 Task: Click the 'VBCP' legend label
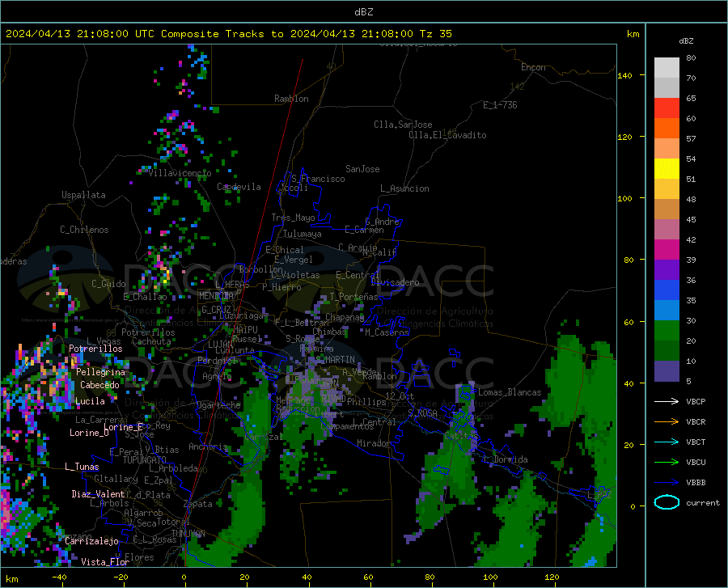[696, 401]
